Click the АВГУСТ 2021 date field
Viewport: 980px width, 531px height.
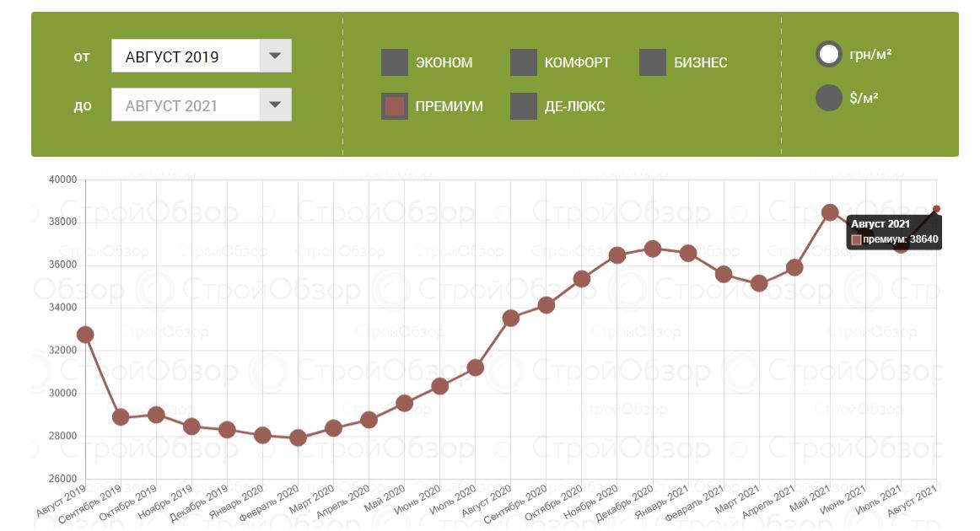[x=186, y=105]
